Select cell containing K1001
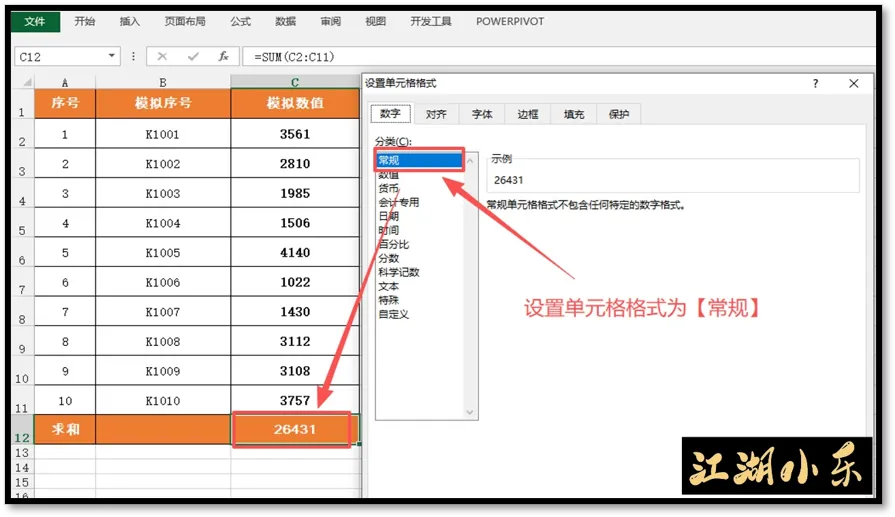This screenshot has width=895, height=517. point(163,134)
